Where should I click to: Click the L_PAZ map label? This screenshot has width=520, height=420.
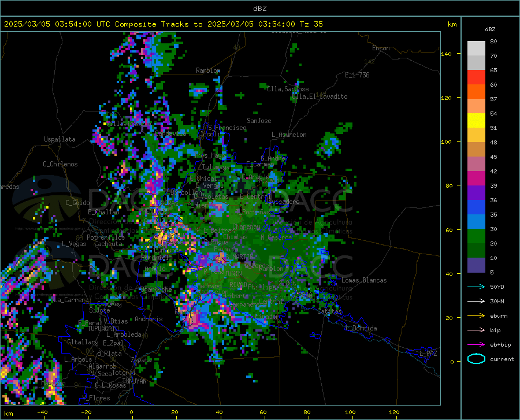pos(428,354)
